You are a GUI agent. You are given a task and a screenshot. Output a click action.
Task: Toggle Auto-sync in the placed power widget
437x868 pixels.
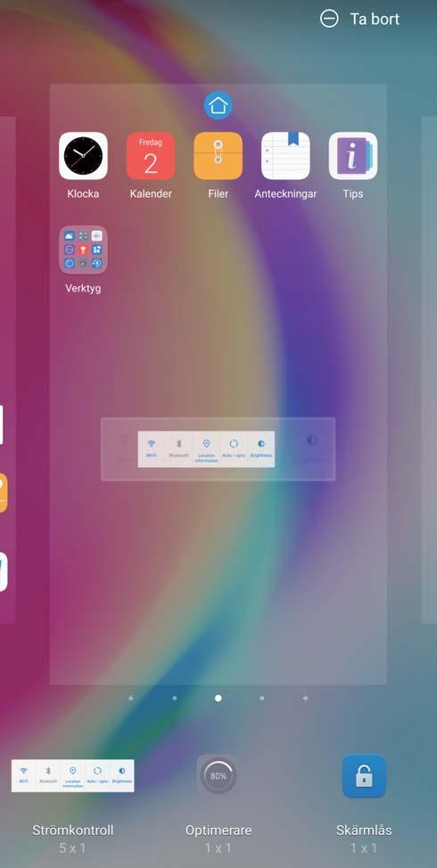(233, 449)
